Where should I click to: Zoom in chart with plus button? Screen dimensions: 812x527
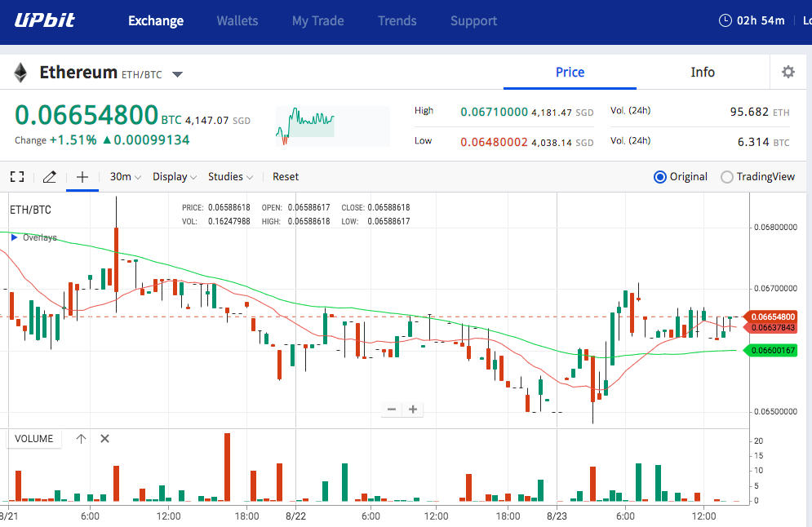click(413, 410)
